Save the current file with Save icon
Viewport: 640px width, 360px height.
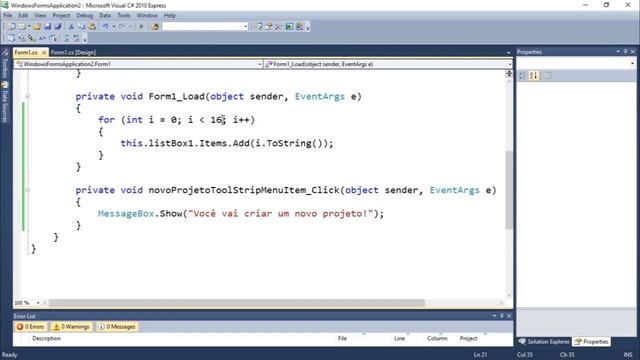click(x=47, y=27)
